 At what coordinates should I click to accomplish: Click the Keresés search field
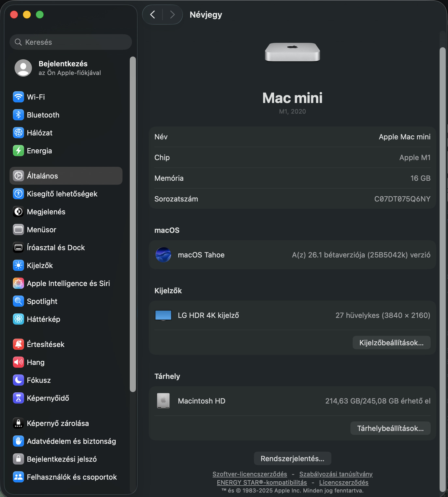[71, 42]
